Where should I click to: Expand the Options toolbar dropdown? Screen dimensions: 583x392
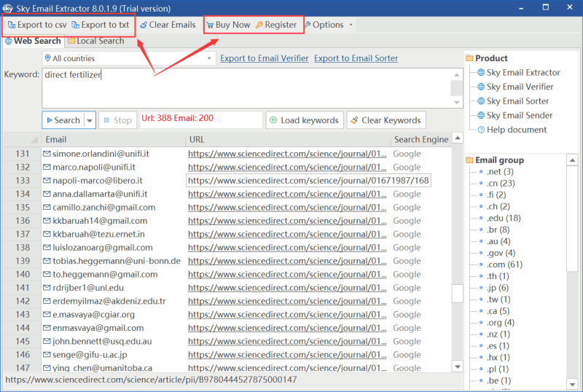(351, 25)
